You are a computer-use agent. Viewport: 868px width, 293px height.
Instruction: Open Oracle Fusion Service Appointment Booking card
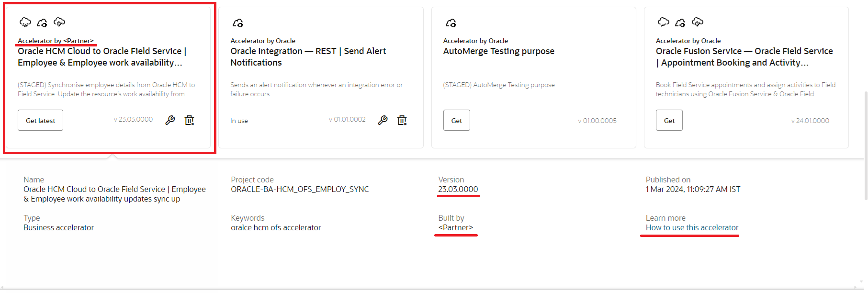[744, 57]
